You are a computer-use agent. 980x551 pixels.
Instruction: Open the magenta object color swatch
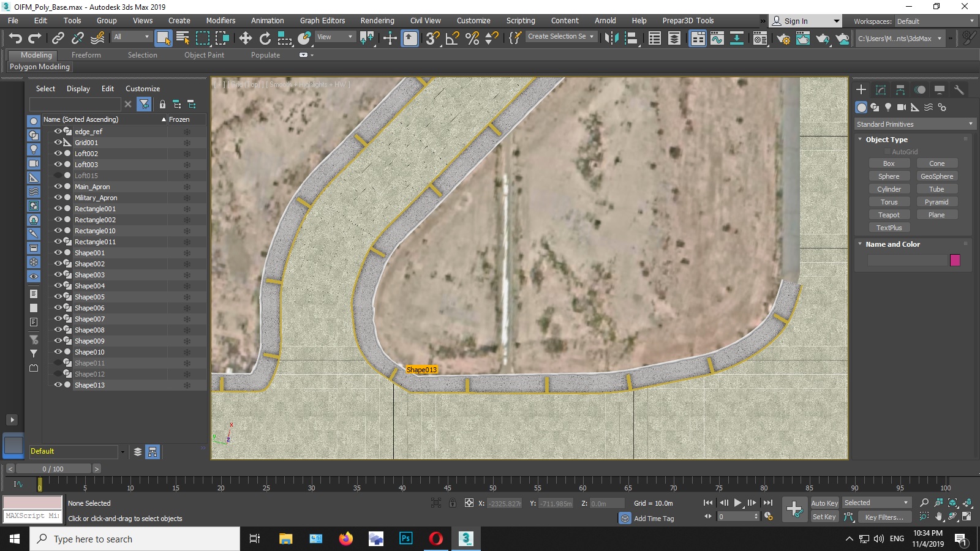955,260
